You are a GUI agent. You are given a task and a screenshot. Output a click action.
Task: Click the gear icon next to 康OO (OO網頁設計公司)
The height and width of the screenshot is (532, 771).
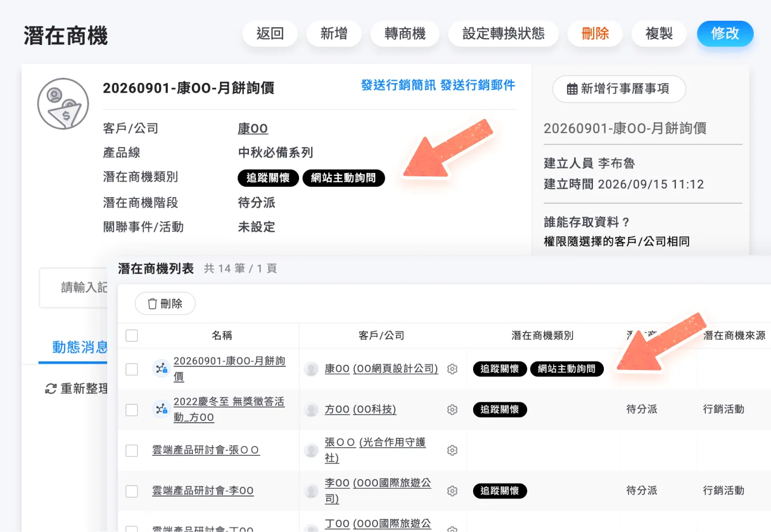(x=452, y=369)
